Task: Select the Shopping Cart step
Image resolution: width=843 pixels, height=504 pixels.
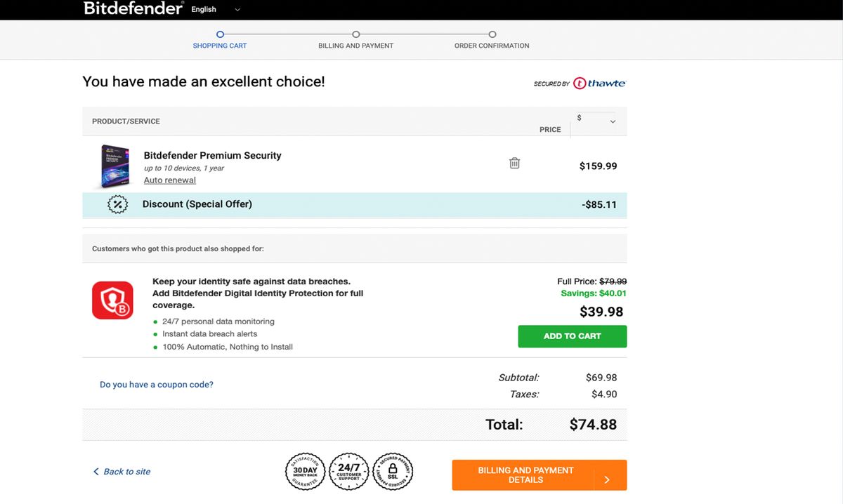Action: (x=220, y=45)
